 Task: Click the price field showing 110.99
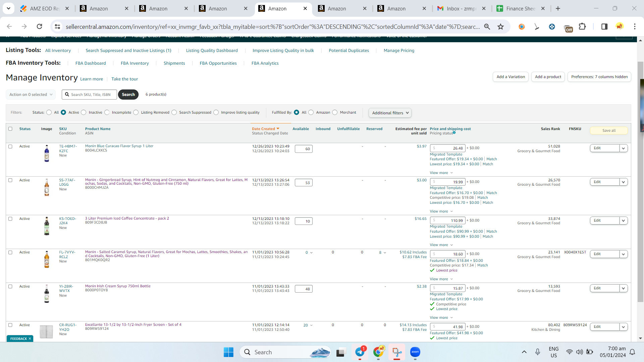point(448,221)
